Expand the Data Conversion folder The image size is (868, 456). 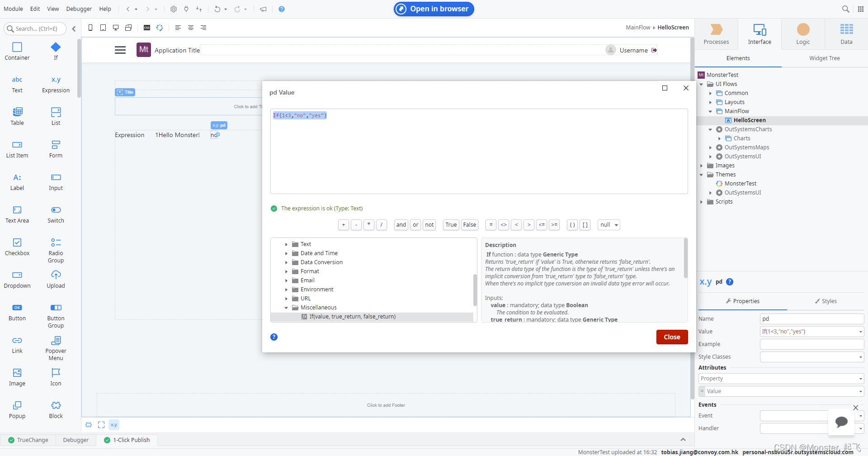click(286, 262)
